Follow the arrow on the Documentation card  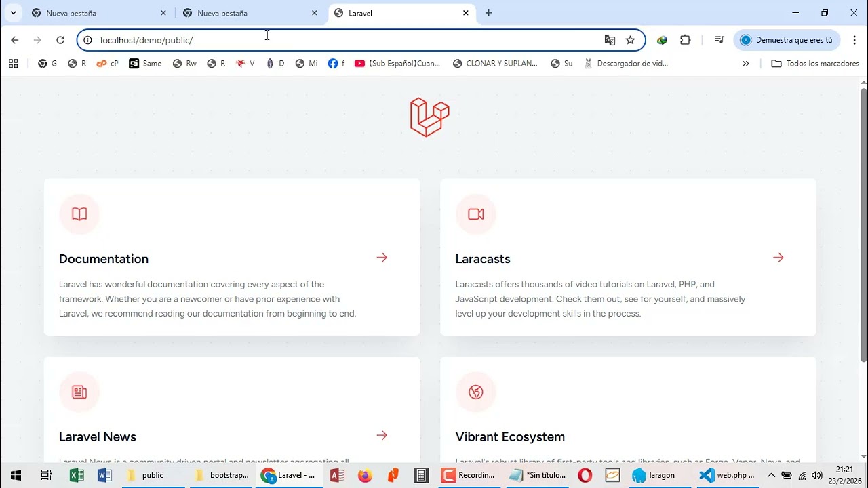(x=382, y=258)
